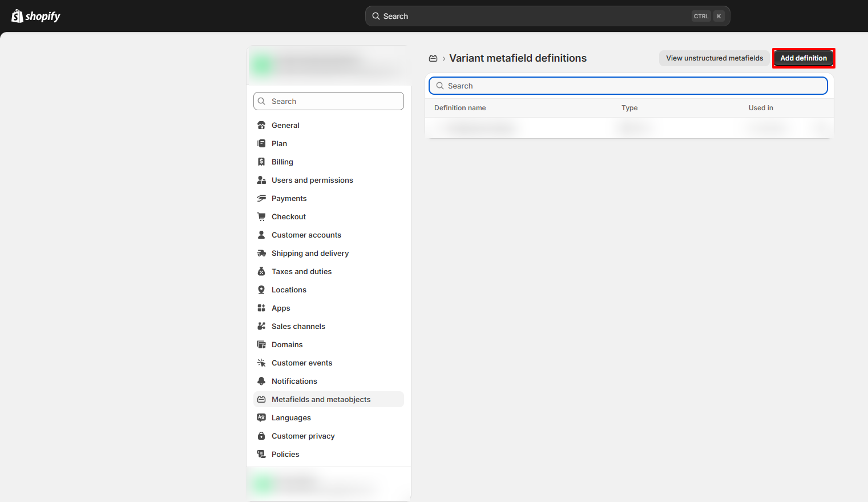Select Metafields and metaobjects
The width and height of the screenshot is (868, 502).
coord(329,399)
